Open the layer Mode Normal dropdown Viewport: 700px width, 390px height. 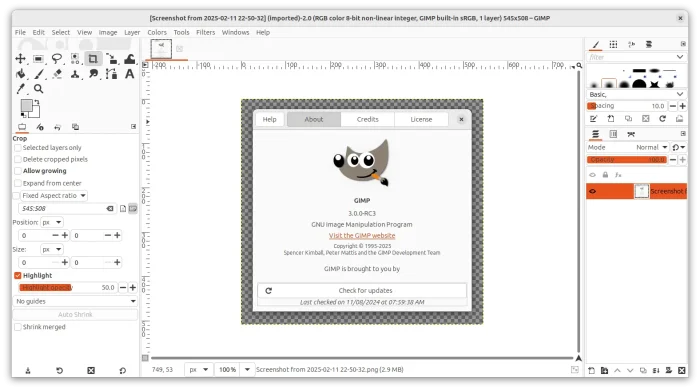pos(651,147)
